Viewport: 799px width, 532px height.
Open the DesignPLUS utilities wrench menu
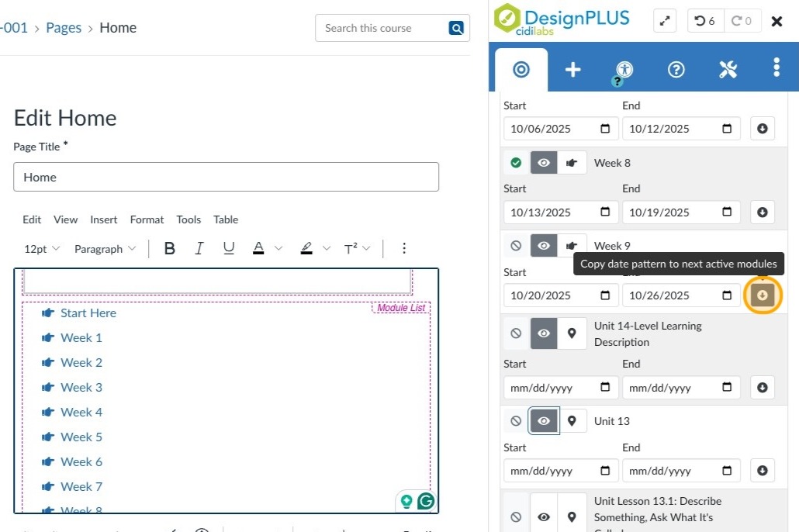pos(728,69)
